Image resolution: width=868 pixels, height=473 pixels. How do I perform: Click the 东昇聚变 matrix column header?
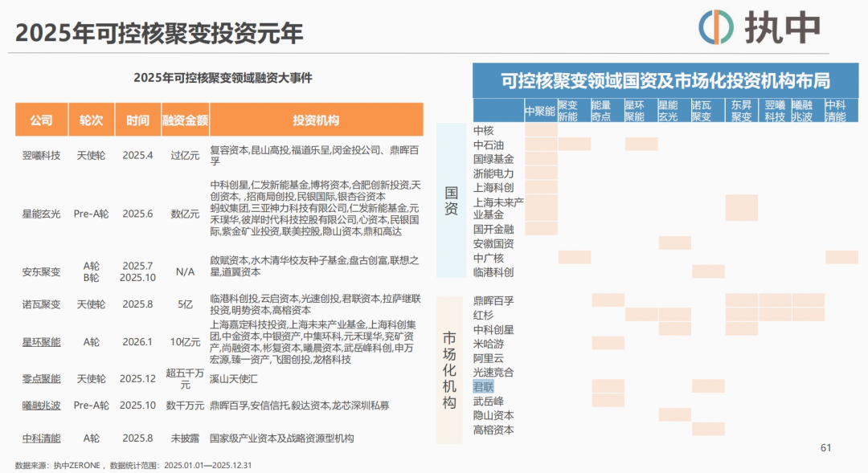[741, 111]
